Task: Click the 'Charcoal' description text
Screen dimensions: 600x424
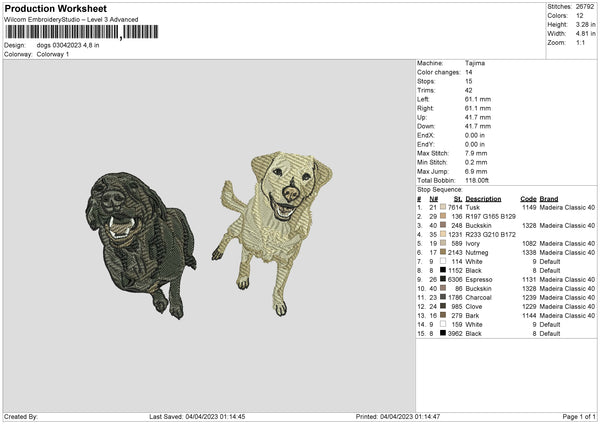Action: tap(478, 297)
